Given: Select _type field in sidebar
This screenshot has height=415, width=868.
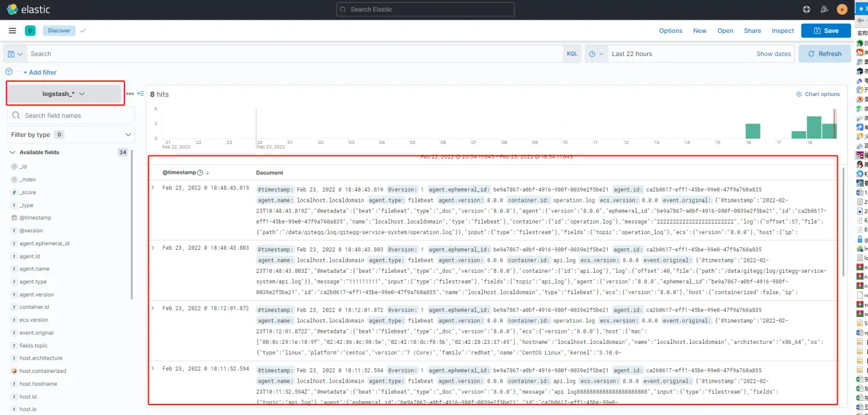Looking at the screenshot, I should coord(27,205).
